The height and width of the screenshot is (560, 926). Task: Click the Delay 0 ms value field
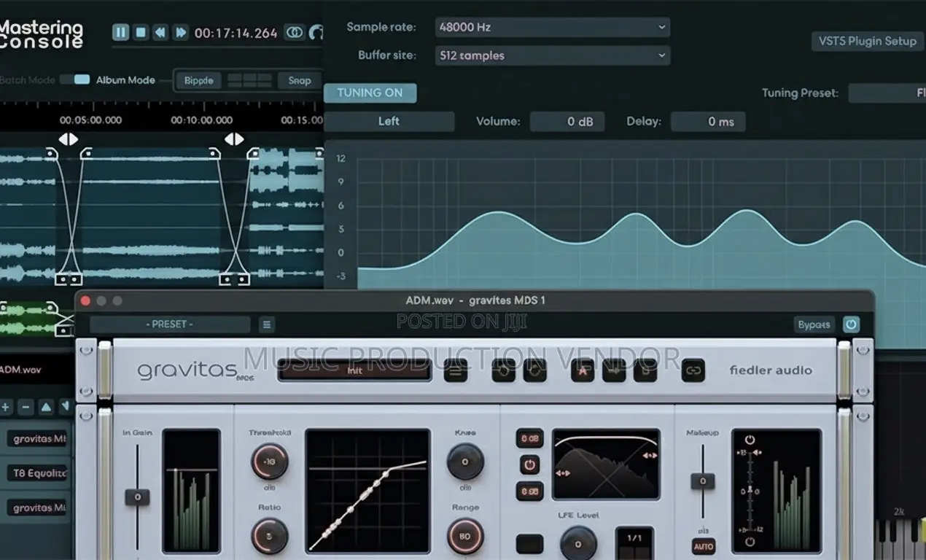pos(708,122)
